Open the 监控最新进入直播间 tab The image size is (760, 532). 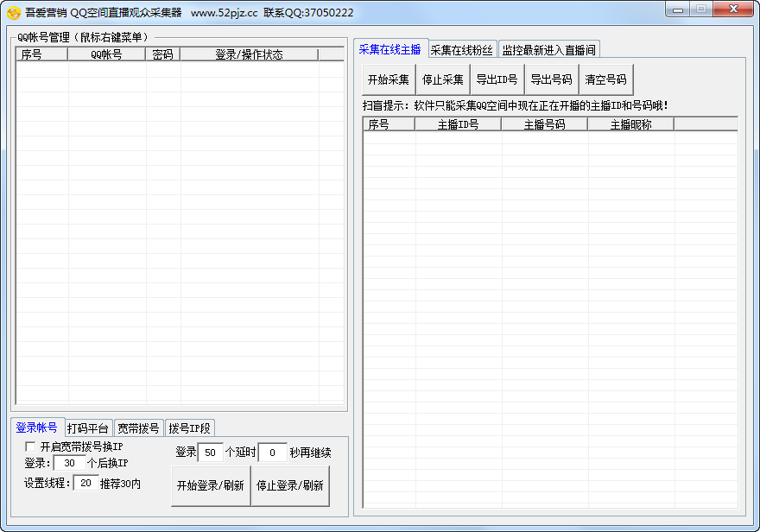pyautogui.click(x=548, y=50)
